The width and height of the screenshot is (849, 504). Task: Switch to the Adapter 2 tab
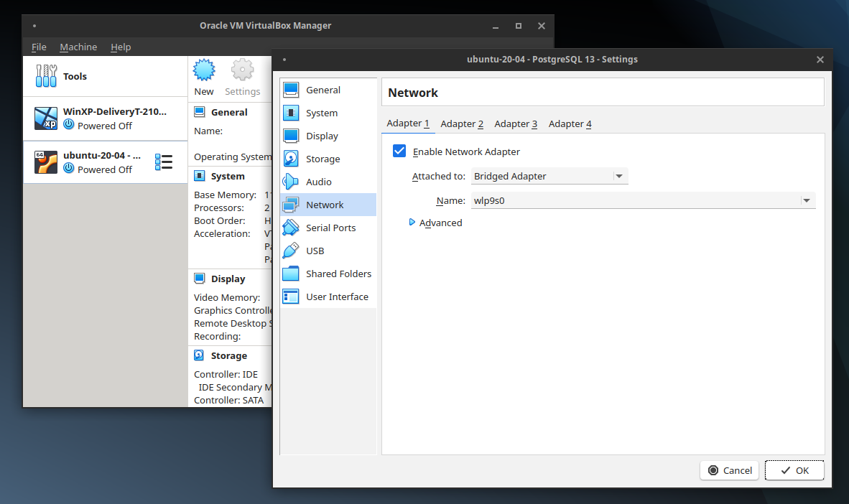tap(462, 124)
